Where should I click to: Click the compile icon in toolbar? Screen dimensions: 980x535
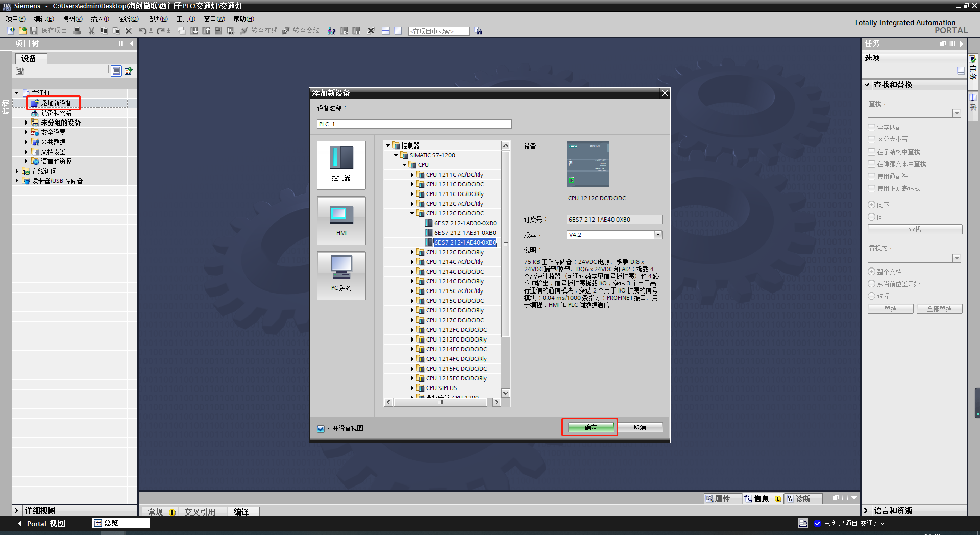coord(182,31)
